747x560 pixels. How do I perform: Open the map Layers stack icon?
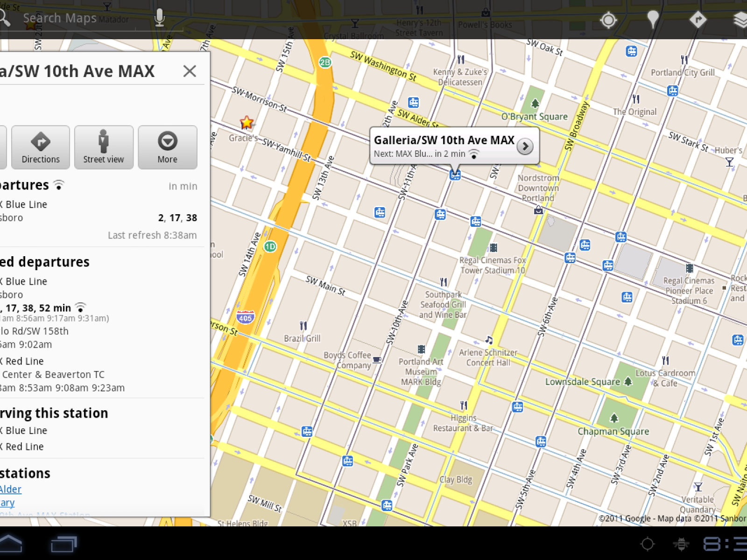coord(740,20)
